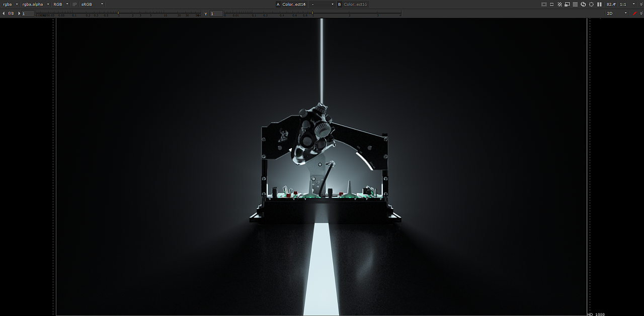Click the red pen annotation icon

634,13
